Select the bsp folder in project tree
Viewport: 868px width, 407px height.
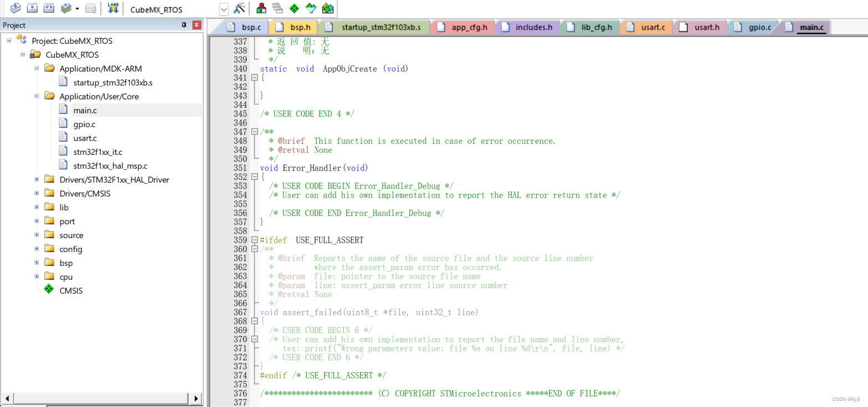tap(66, 263)
